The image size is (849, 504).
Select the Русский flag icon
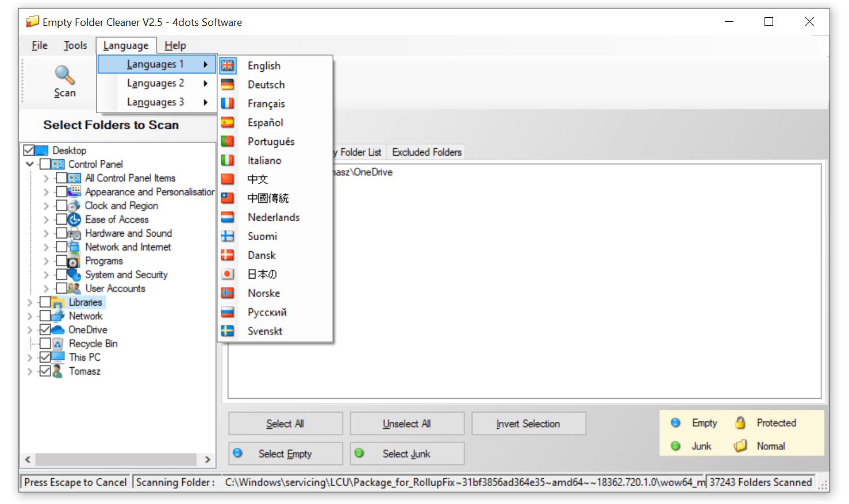point(228,312)
